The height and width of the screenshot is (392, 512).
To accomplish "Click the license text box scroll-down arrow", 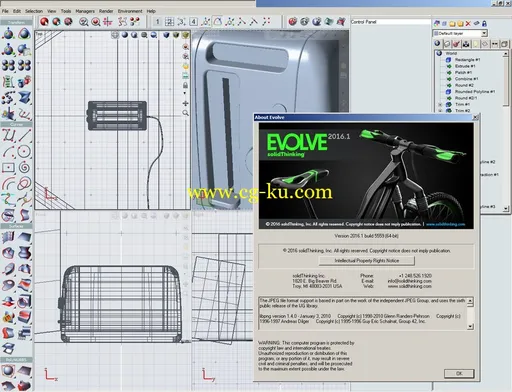I will click(x=470, y=326).
